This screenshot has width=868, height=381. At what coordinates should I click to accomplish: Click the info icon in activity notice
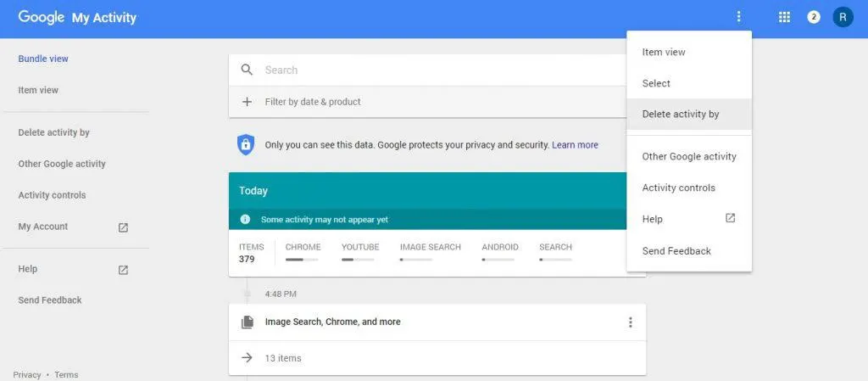click(245, 220)
